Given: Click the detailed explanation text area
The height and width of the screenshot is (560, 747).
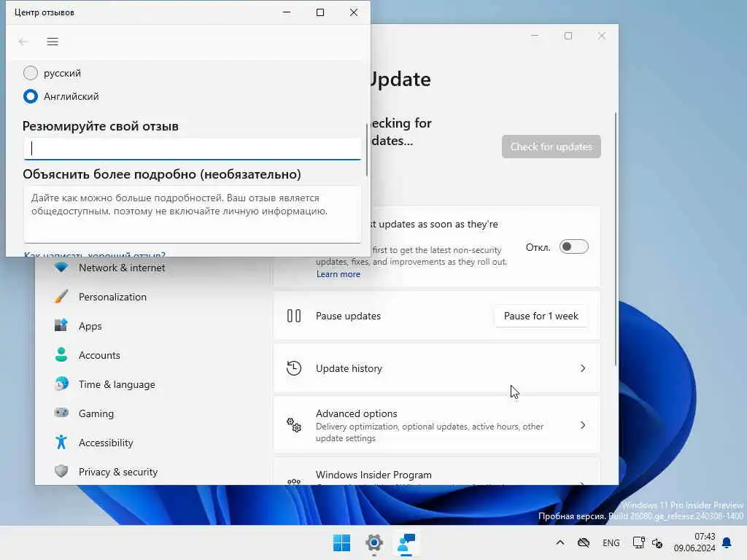Looking at the screenshot, I should pos(193,214).
